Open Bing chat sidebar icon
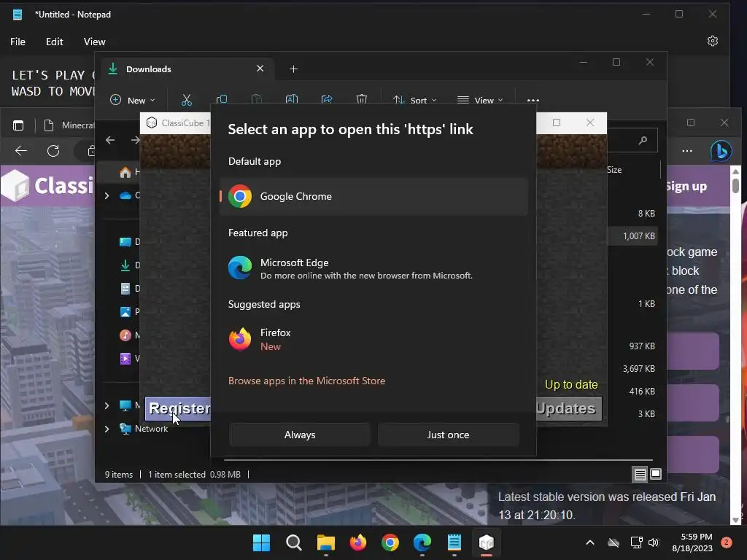This screenshot has width=747, height=560. [x=721, y=151]
